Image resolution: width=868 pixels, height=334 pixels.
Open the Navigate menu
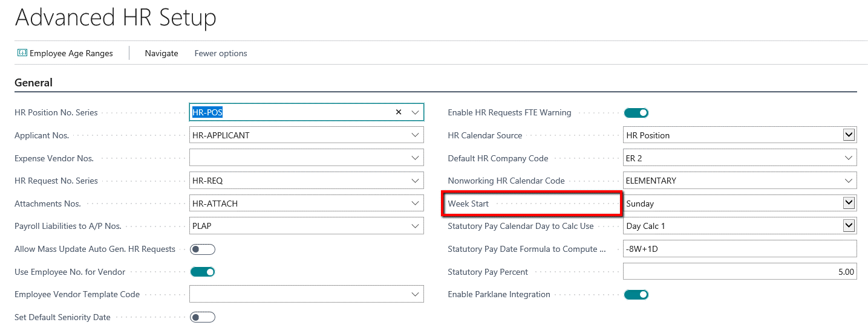pos(162,53)
